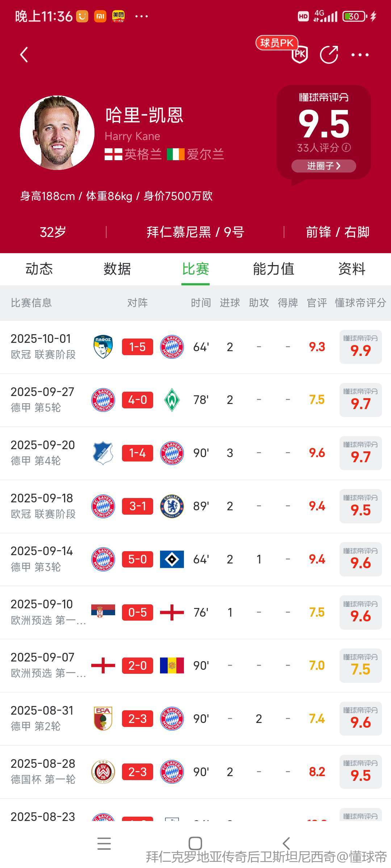Switch to the 数据 tab
The image size is (391, 868).
(x=117, y=269)
